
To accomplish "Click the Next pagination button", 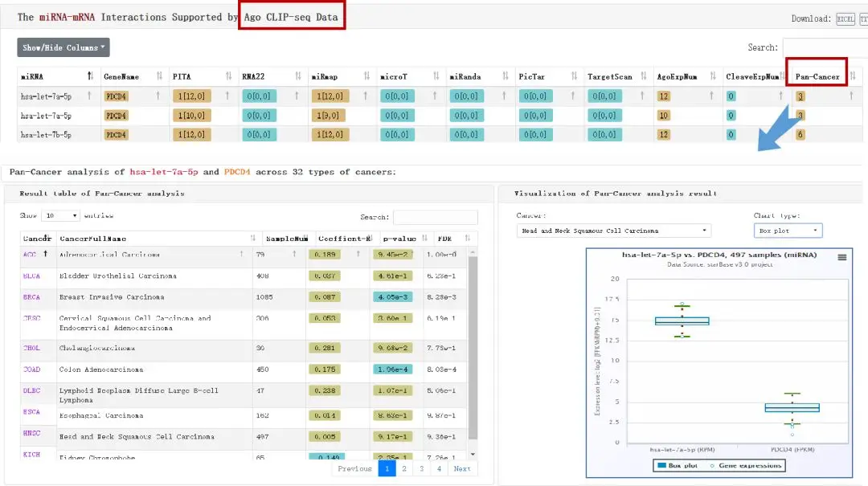I will point(461,468).
